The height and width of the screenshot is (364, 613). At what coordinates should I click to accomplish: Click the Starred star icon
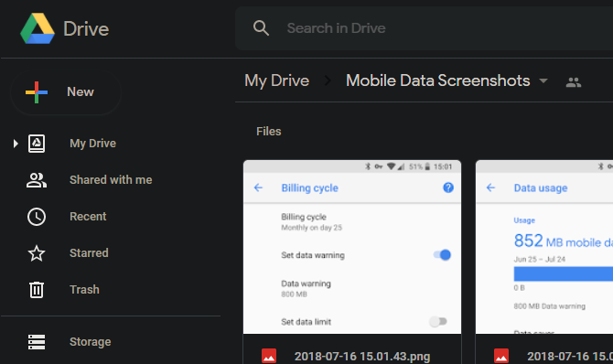(x=37, y=253)
